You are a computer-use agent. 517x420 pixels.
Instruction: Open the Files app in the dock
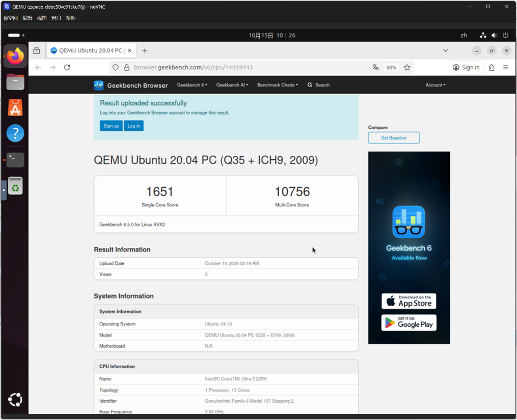pos(15,82)
